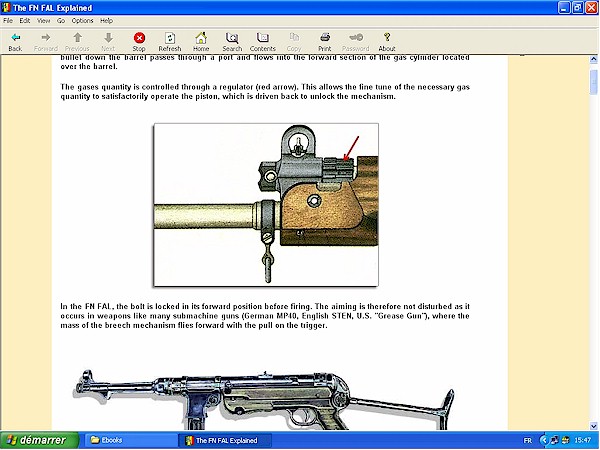Click the paragraph beginning 'In the FN FAL'

click(x=265, y=316)
